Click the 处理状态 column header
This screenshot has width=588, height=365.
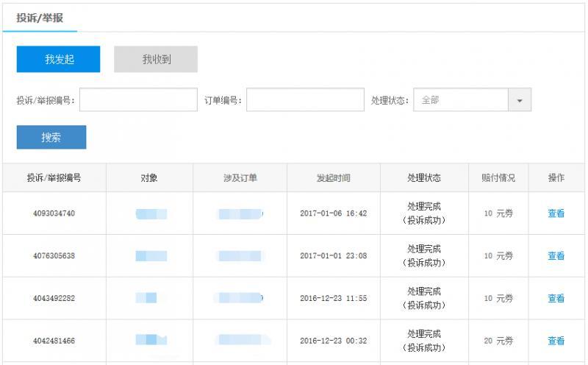coord(424,177)
